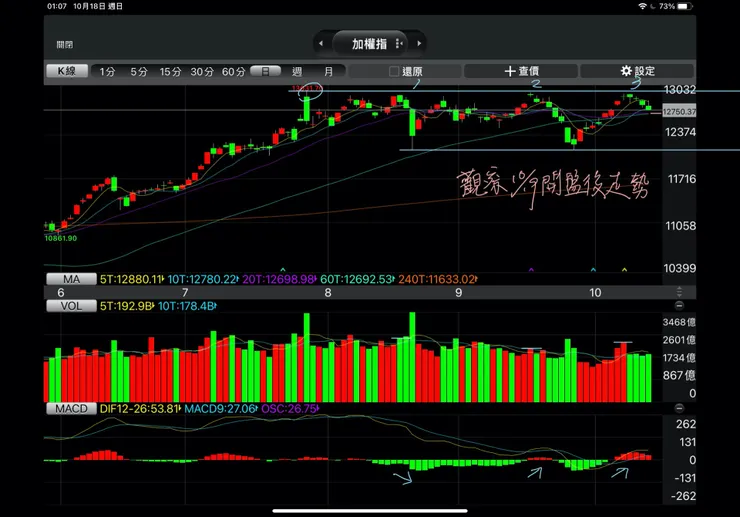Screen dimensions: 740x517
Task: Select the MACD9:27.06 value
Action: coord(221,408)
